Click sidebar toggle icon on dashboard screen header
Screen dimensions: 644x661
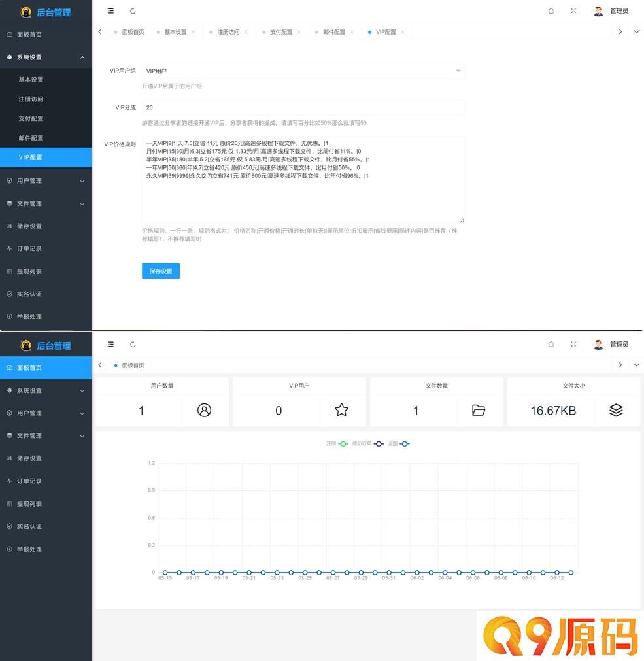110,345
